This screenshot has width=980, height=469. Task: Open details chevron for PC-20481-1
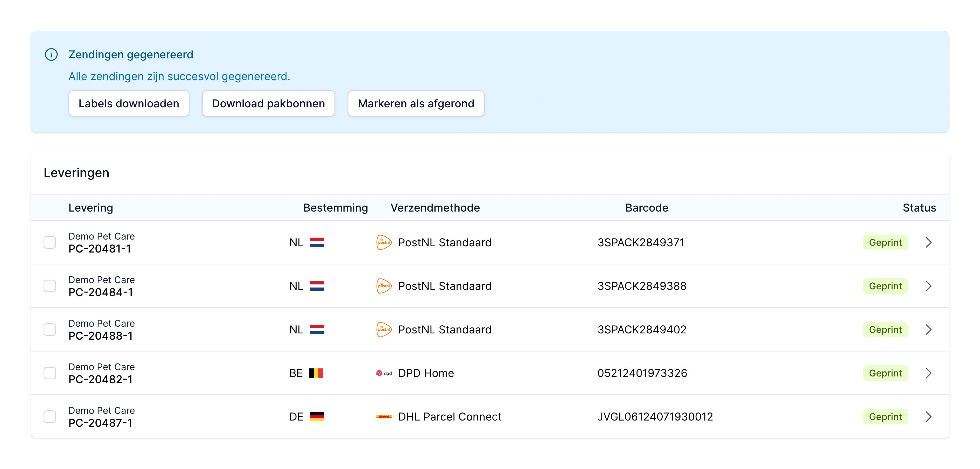pyautogui.click(x=928, y=243)
